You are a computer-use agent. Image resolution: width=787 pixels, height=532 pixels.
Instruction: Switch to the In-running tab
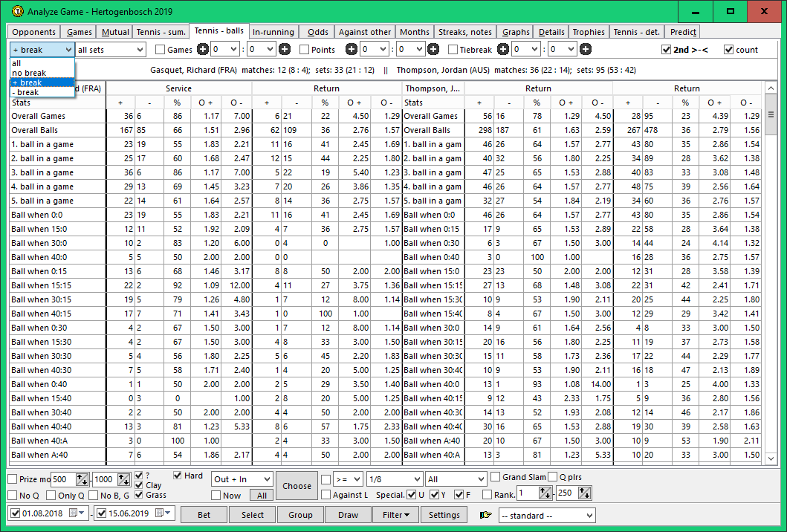pos(273,32)
